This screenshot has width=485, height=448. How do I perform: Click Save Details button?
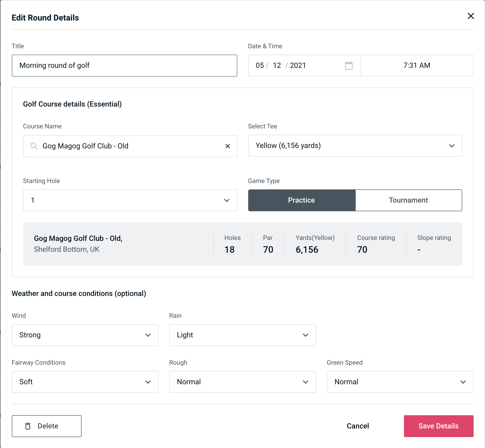tap(439, 426)
